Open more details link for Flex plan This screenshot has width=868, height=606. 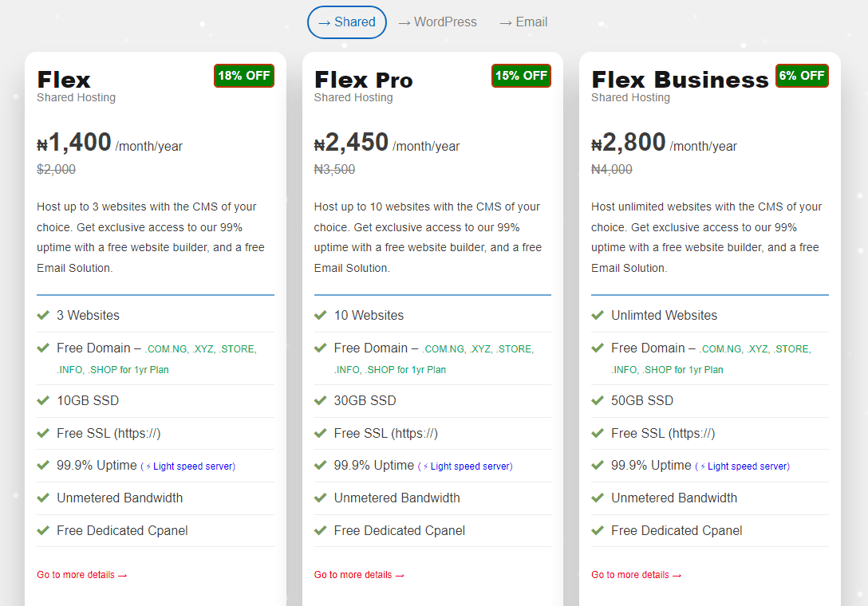81,575
